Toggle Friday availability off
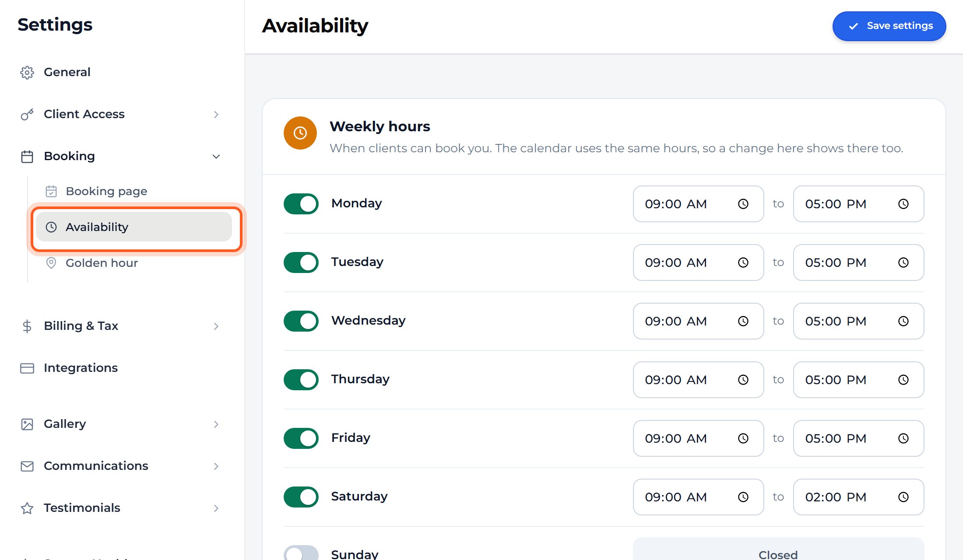 pyautogui.click(x=301, y=438)
